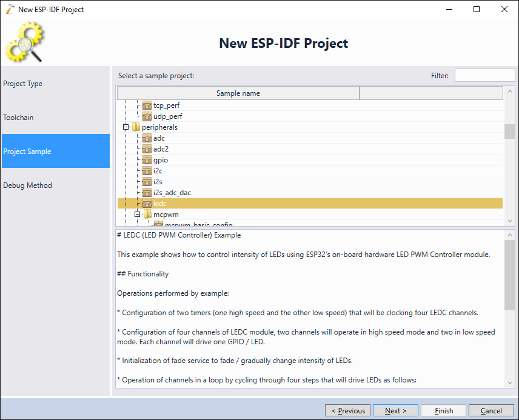Click the i2s_adc_dac package icon
The height and width of the screenshot is (420, 519).
(147, 193)
